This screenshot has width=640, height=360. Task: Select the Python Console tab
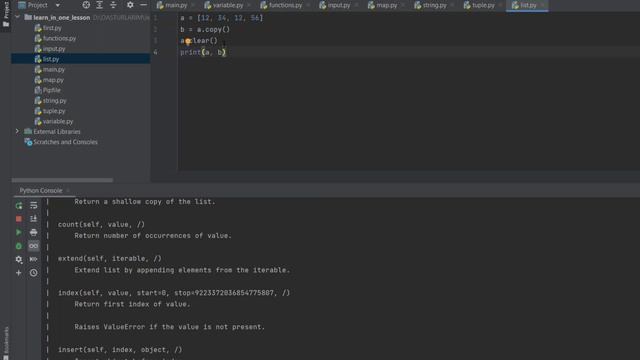(41, 191)
